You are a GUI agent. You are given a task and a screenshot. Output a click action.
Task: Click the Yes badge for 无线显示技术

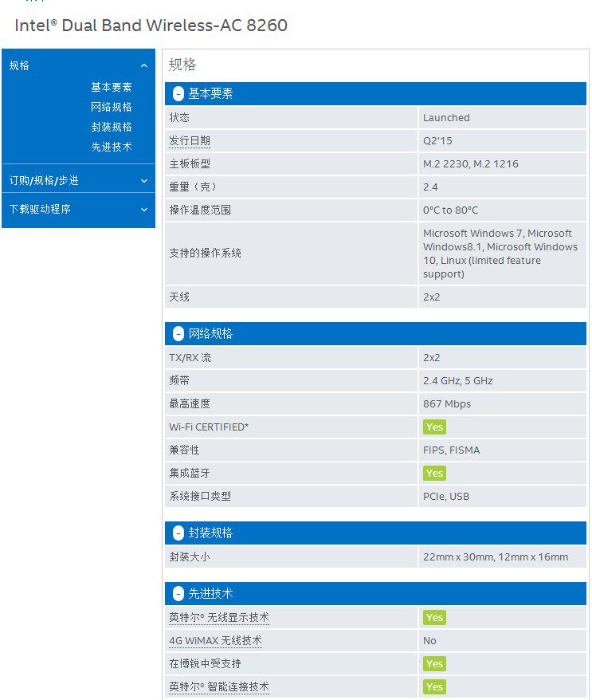coord(434,618)
